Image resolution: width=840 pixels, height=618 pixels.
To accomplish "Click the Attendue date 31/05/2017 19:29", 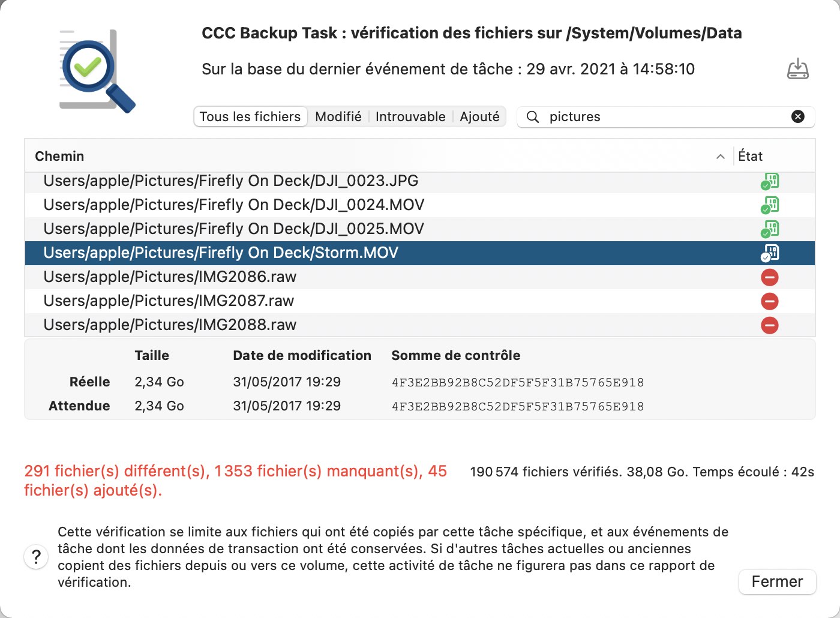I will click(x=287, y=406).
